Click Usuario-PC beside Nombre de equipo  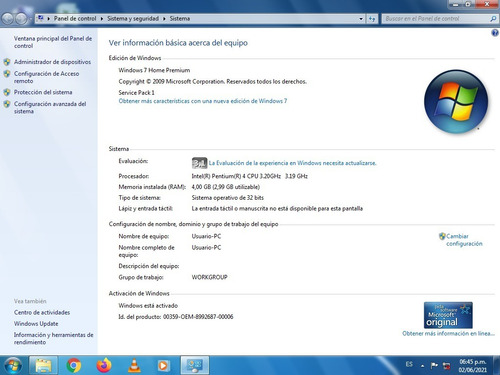(206, 236)
